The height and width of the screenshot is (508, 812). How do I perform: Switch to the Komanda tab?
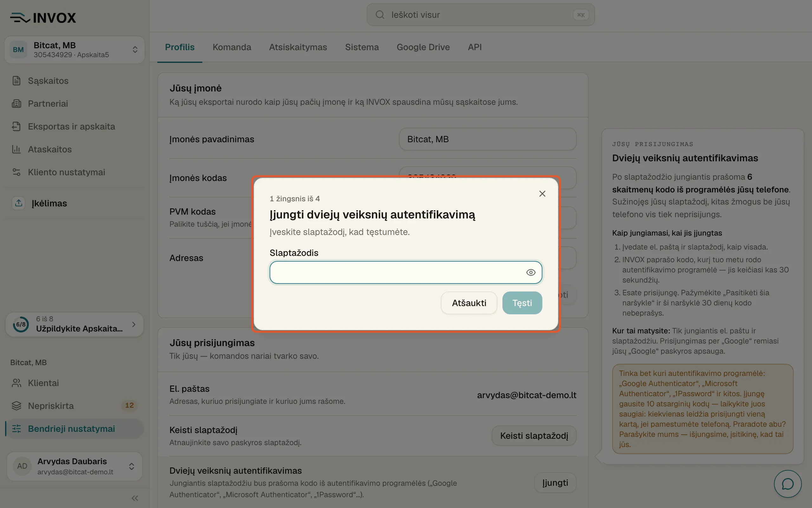click(232, 47)
